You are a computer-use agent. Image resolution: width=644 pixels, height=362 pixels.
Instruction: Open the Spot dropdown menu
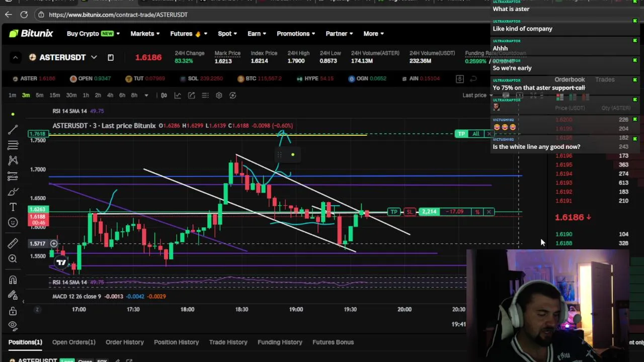(x=227, y=33)
